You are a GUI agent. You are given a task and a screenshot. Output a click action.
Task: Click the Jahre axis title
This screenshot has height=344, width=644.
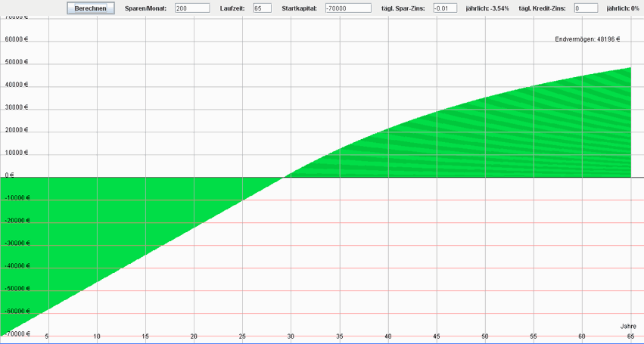(x=628, y=326)
